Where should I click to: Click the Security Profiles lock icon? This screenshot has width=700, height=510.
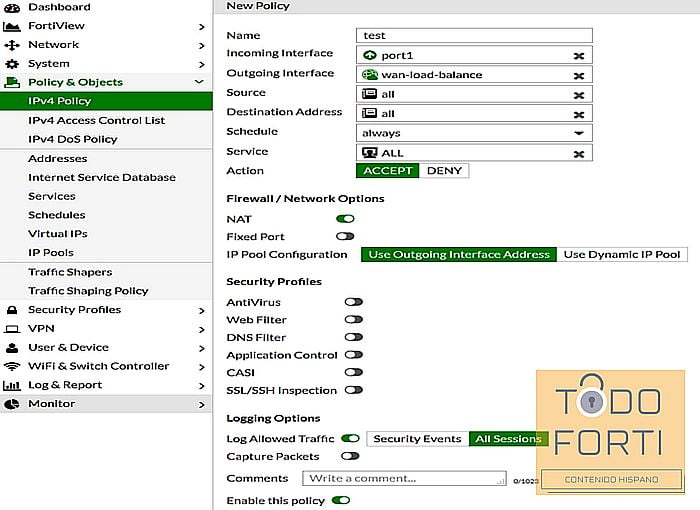tap(12, 310)
